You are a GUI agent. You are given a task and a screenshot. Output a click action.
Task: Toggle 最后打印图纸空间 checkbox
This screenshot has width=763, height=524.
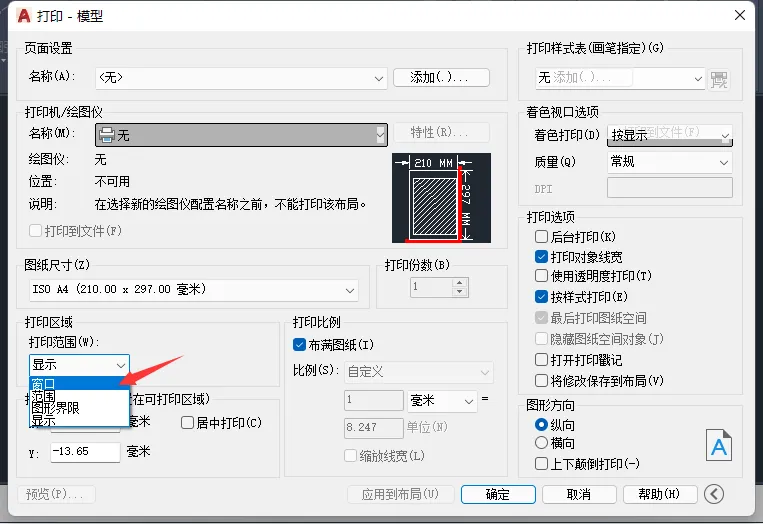click(541, 318)
